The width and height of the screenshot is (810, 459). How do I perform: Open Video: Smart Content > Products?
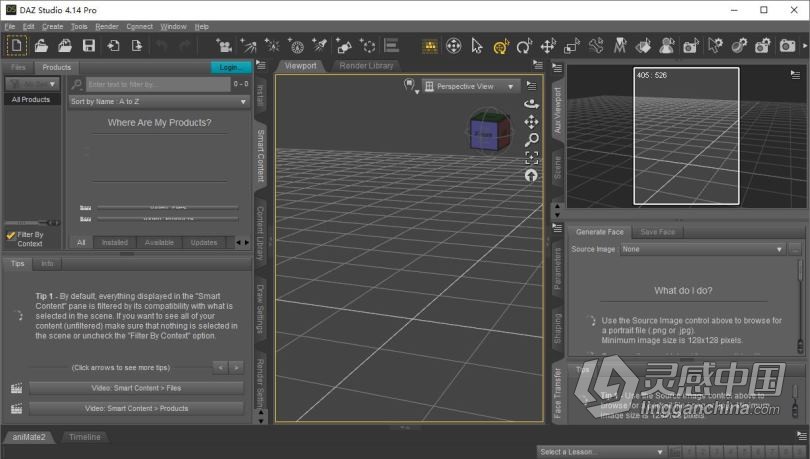[136, 408]
